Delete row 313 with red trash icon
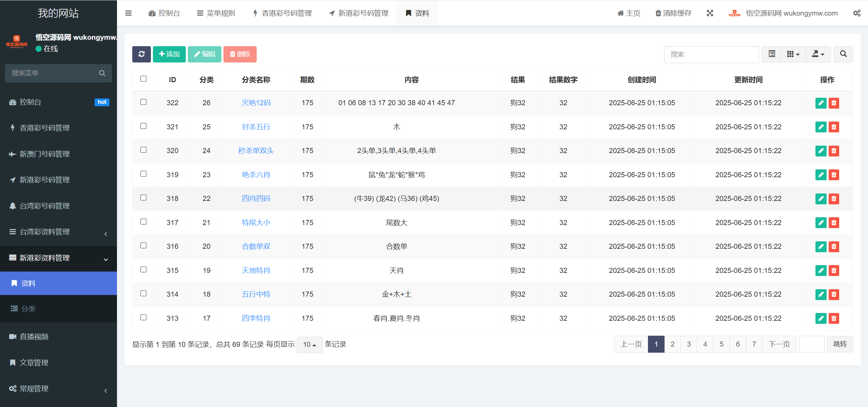This screenshot has width=868, height=407. 834,318
